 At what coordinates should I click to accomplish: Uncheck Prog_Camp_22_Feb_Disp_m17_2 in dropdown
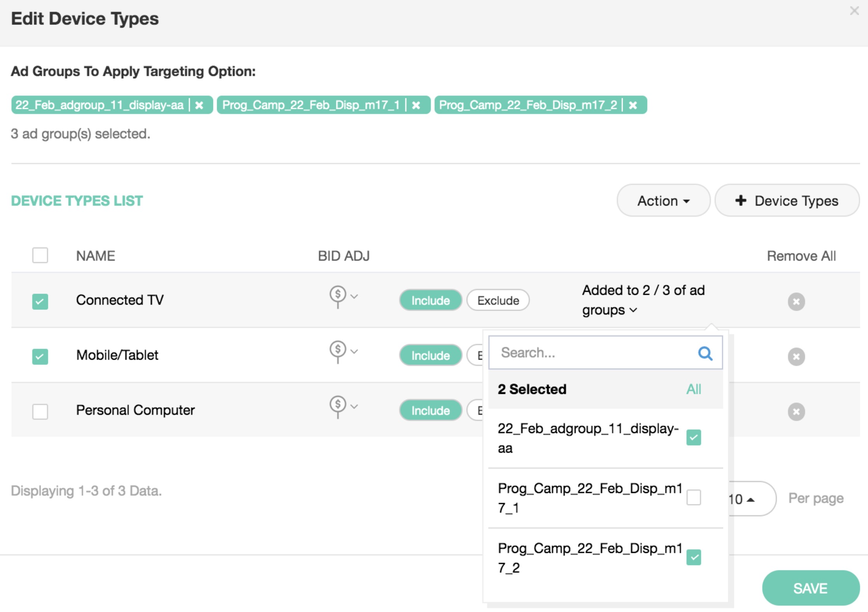(x=694, y=557)
